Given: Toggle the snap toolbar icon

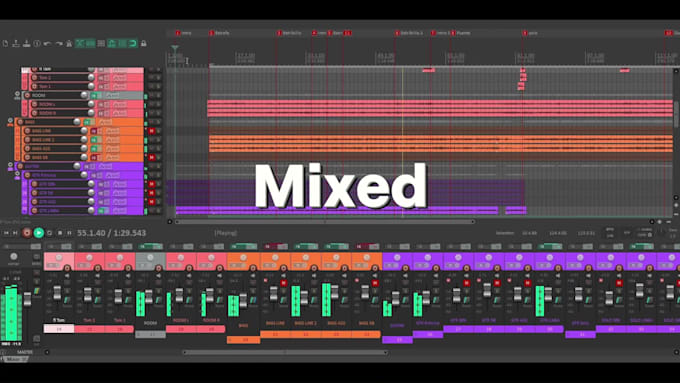Looking at the screenshot, I should pos(133,43).
